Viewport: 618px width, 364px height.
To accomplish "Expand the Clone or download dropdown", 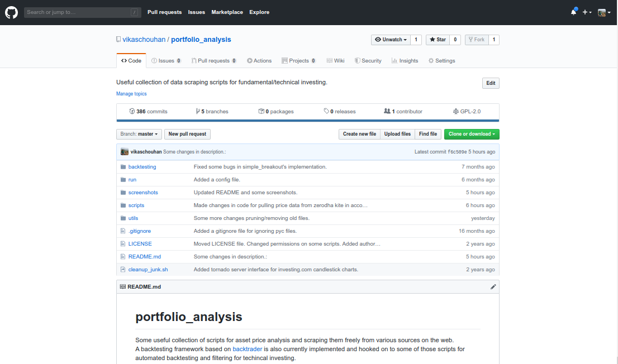I will [x=472, y=135].
